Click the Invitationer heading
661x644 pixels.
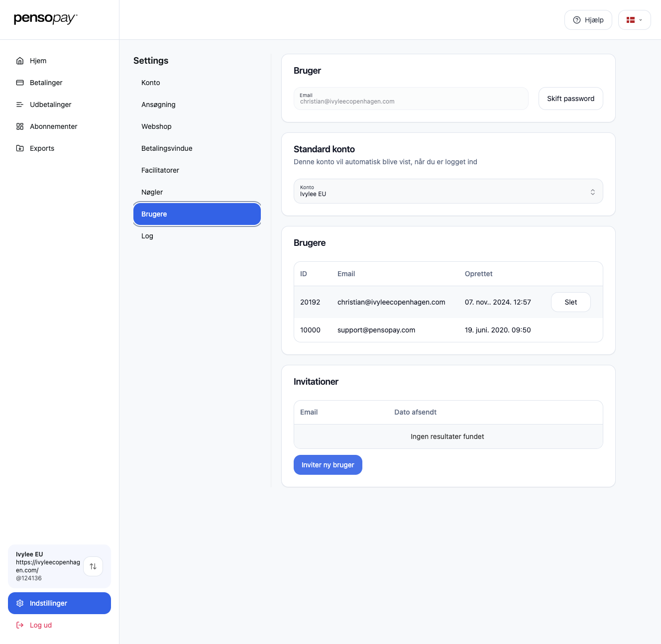point(316,382)
